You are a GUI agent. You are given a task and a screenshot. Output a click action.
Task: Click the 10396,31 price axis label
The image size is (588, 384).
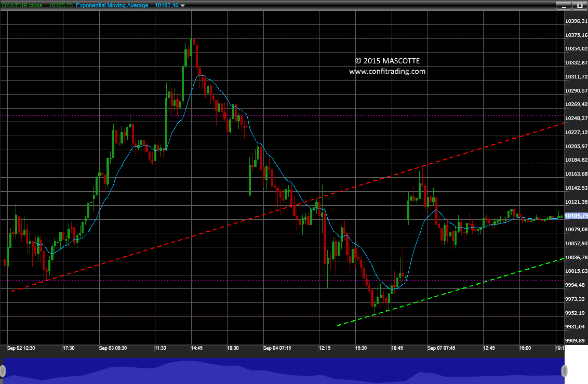click(x=576, y=21)
